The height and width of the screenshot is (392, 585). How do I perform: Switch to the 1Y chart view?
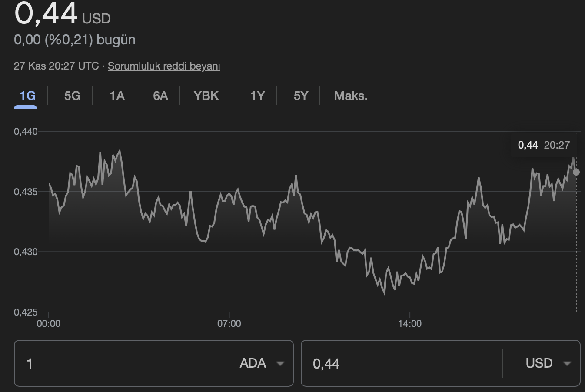256,96
